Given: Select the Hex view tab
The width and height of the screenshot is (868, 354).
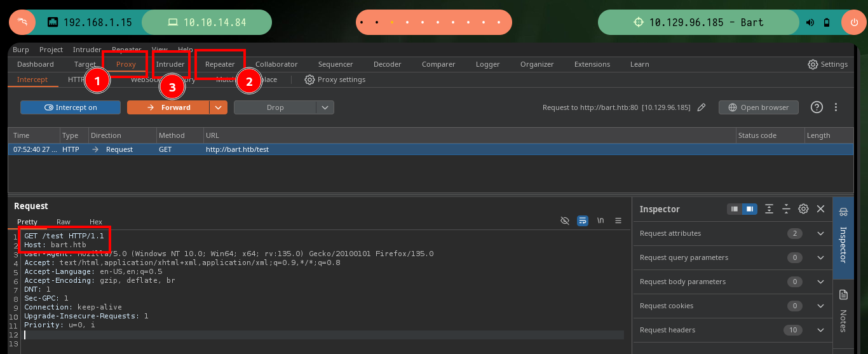Looking at the screenshot, I should (x=96, y=222).
